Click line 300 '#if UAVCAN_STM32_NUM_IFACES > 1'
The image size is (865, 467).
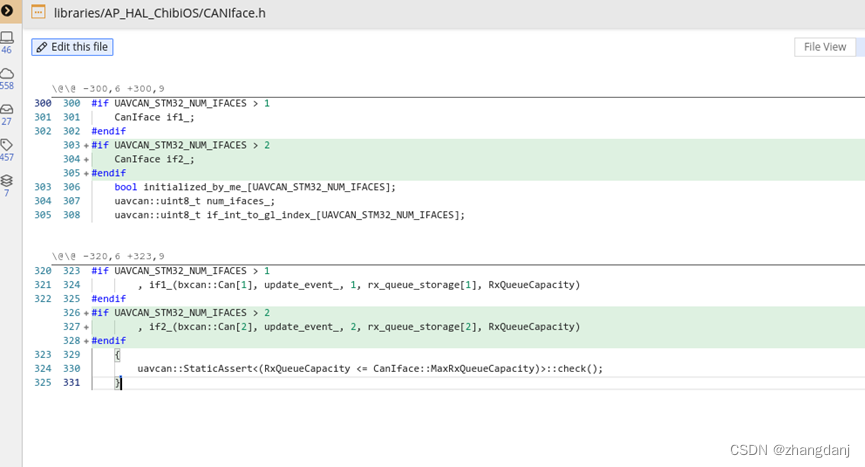[x=181, y=103]
